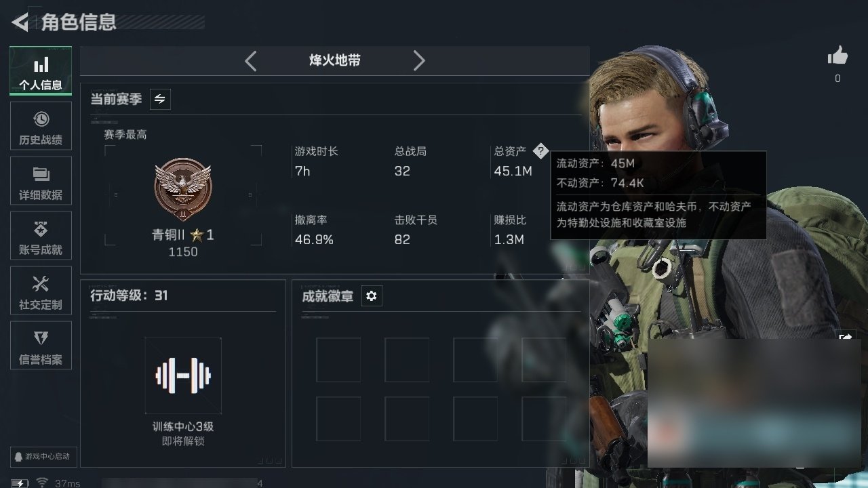Click the share arrow icon near the character
868x488 pixels.
pyautogui.click(x=846, y=337)
